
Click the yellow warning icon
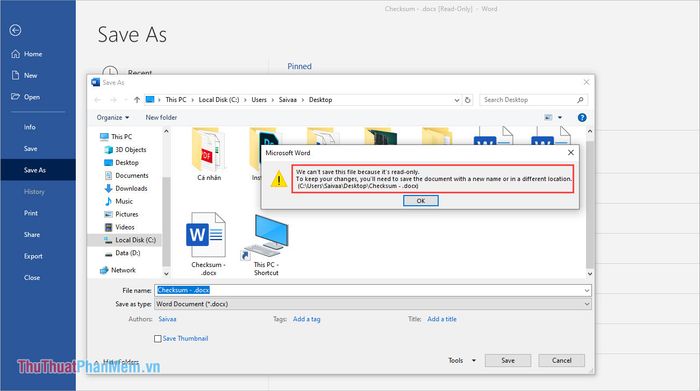[x=279, y=179]
